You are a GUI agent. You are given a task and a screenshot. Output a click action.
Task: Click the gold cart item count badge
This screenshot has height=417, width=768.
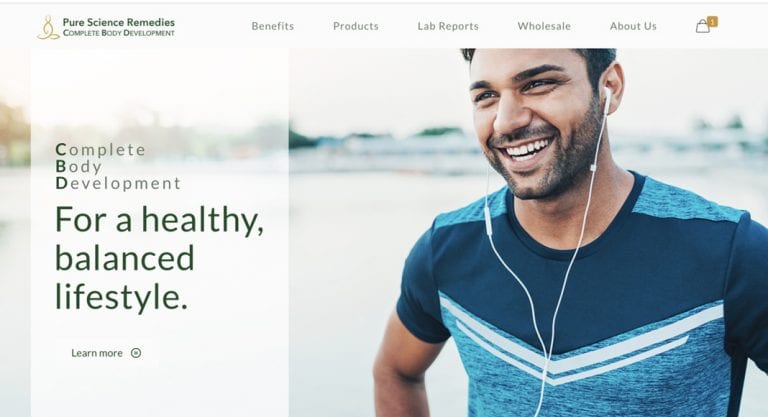(x=713, y=22)
